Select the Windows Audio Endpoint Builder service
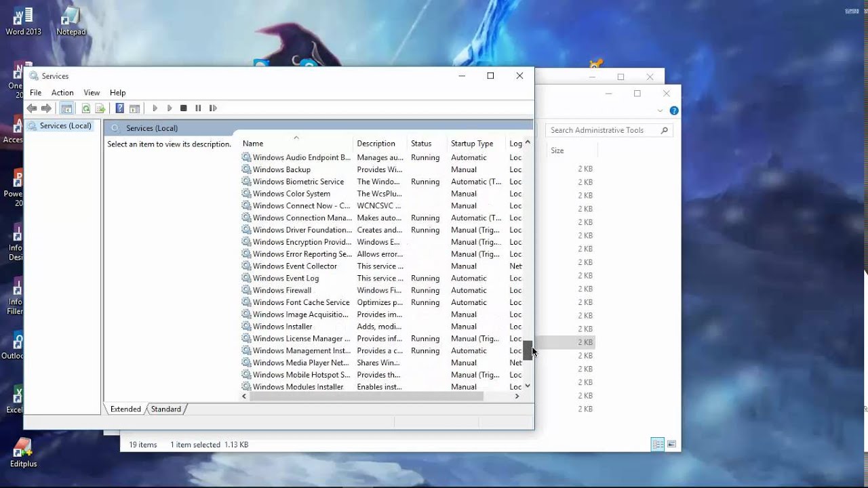 (x=381, y=157)
